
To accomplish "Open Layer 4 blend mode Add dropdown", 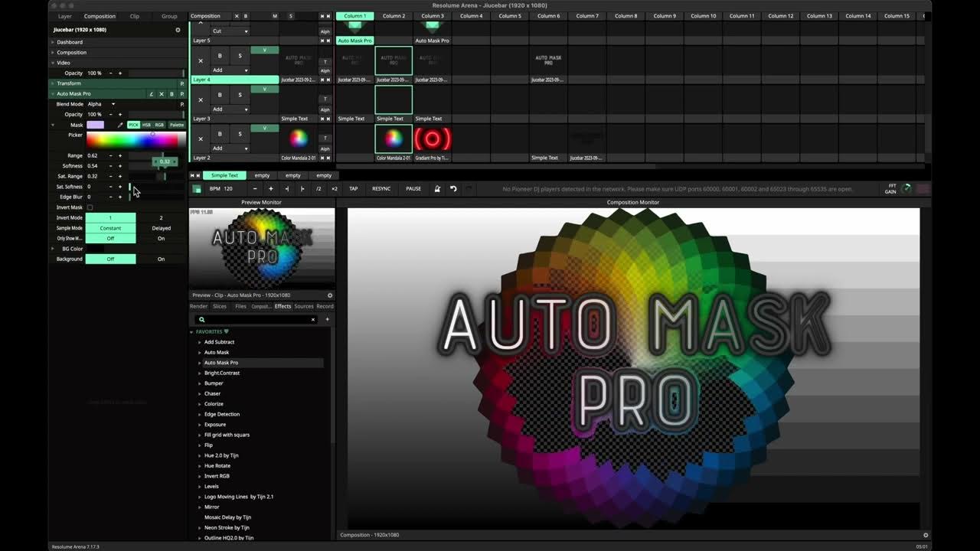I will tap(230, 70).
